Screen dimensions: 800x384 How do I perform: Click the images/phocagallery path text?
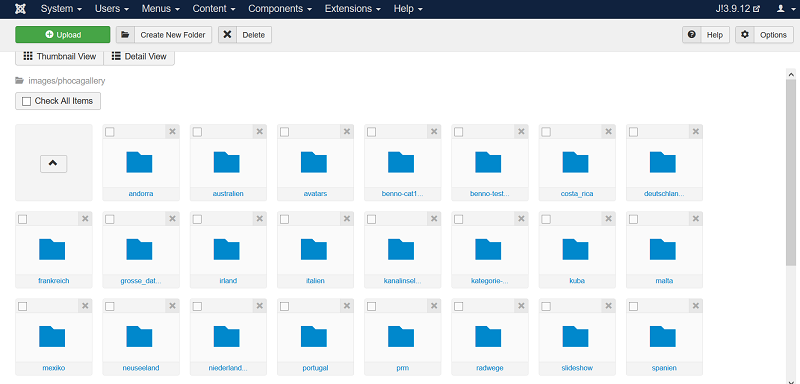pyautogui.click(x=67, y=81)
